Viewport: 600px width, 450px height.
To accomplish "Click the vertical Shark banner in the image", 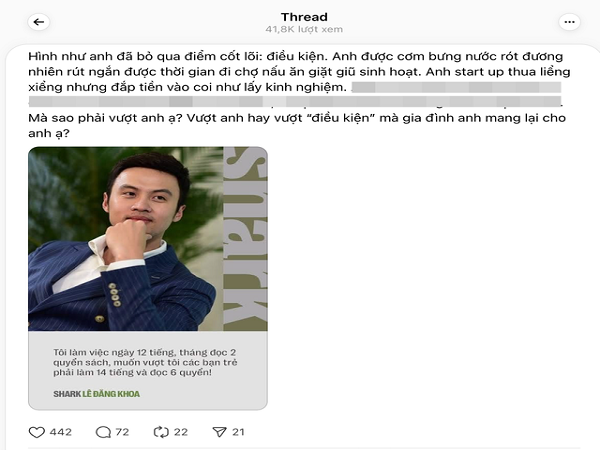I will pyautogui.click(x=245, y=239).
